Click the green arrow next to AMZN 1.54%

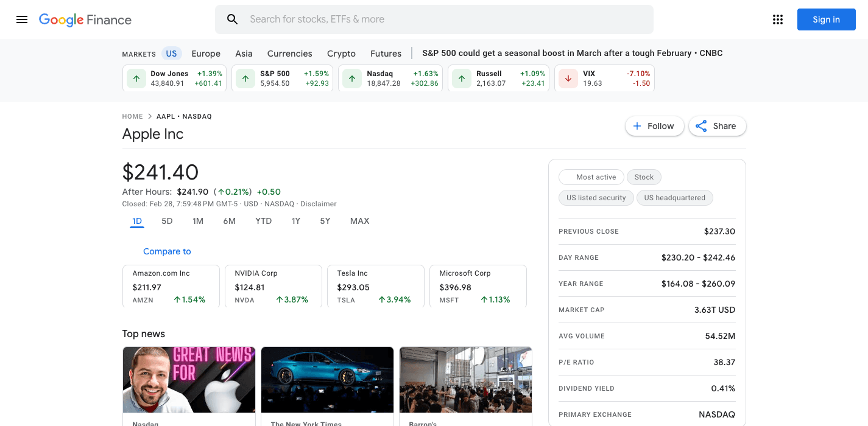177,300
